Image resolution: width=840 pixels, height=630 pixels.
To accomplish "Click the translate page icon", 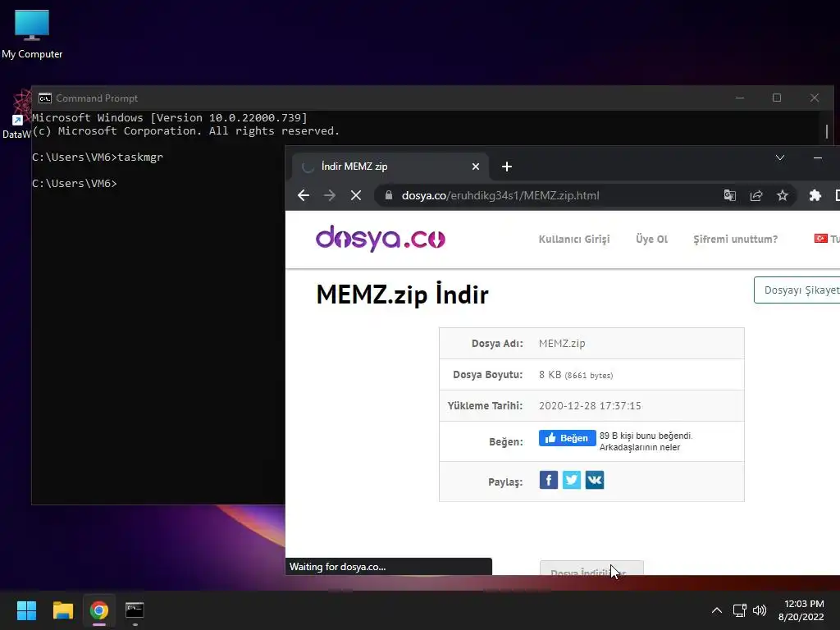I will [x=729, y=195].
